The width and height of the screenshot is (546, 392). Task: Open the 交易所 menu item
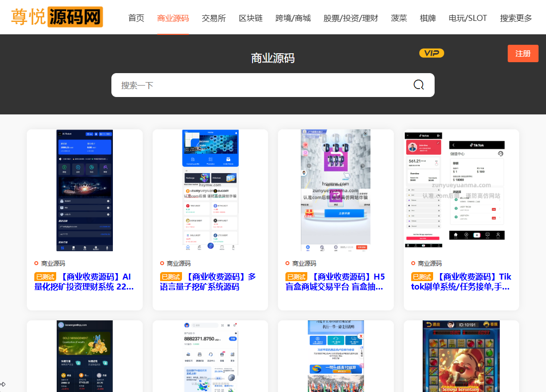(214, 18)
